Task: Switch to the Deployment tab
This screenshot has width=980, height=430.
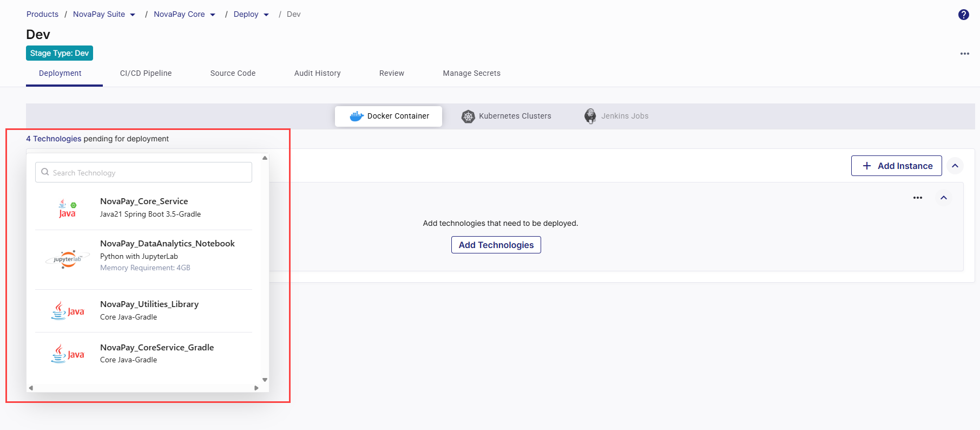Action: click(x=60, y=73)
